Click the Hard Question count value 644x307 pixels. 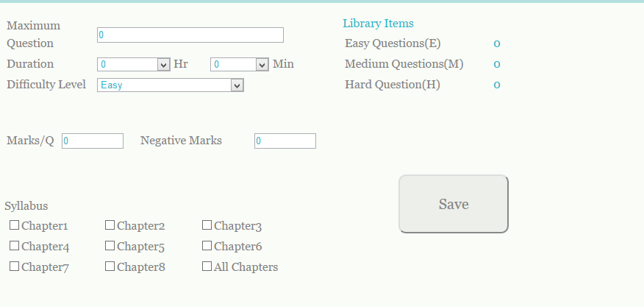coord(497,85)
